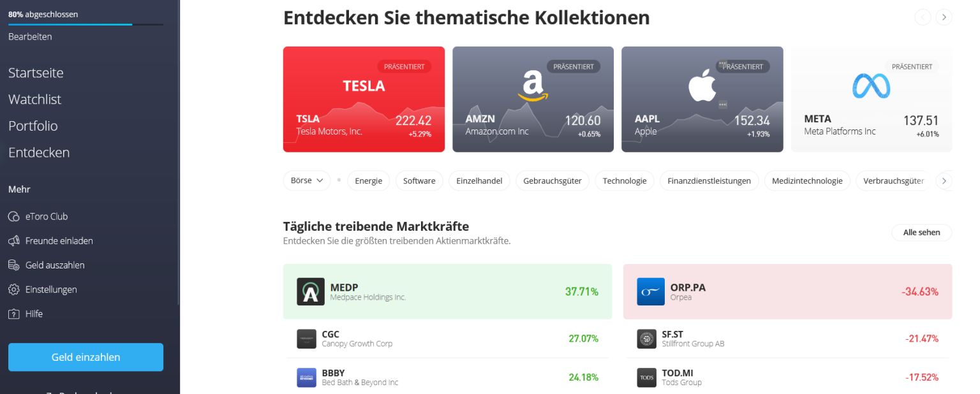Click the Hilfe question mark icon
This screenshot has width=980, height=394.
click(13, 314)
